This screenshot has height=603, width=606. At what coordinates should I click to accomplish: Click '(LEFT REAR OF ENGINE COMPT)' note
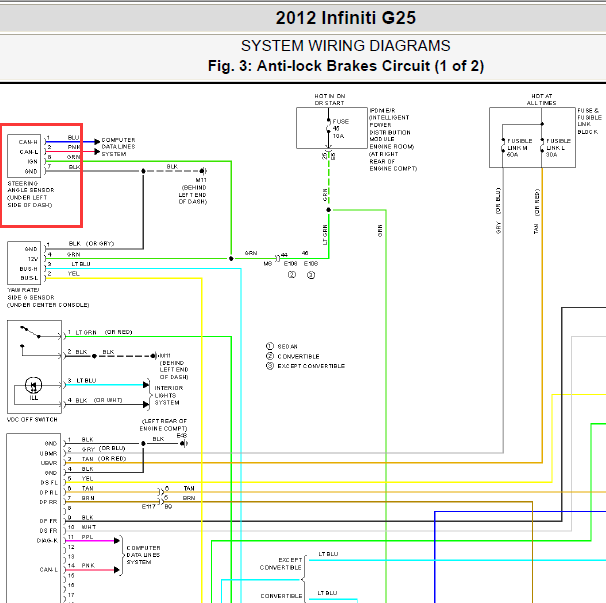coord(163,425)
